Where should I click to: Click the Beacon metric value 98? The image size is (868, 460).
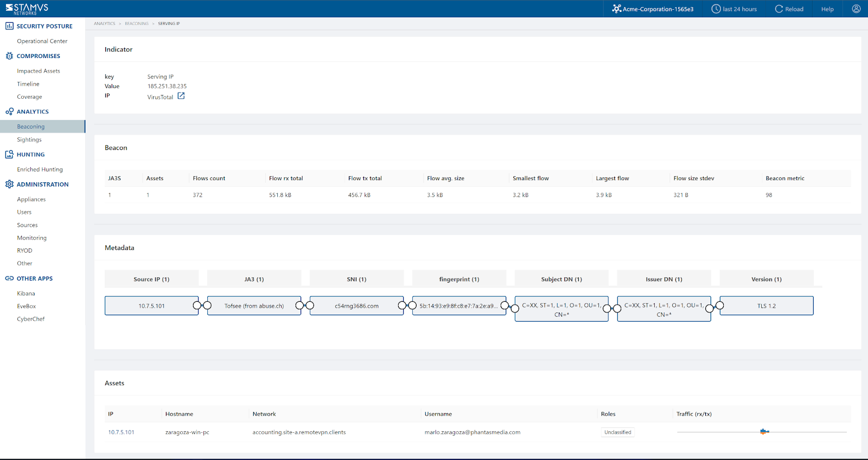pos(769,195)
